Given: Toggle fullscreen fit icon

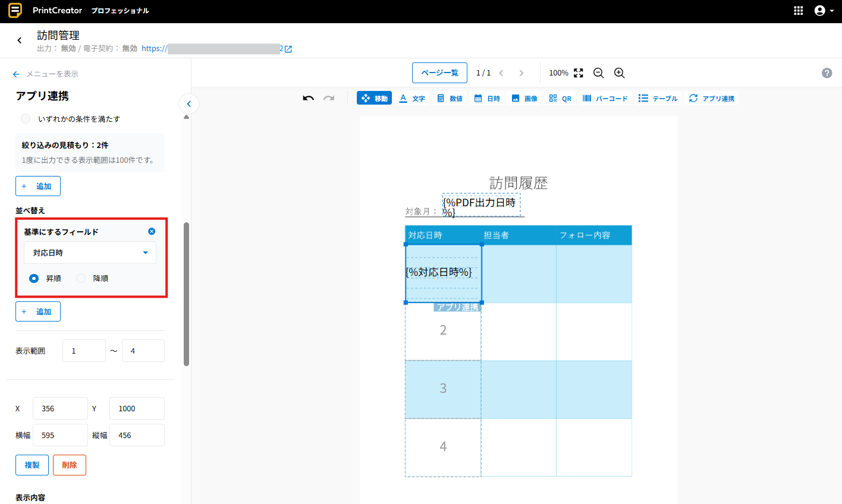Looking at the screenshot, I should 579,73.
